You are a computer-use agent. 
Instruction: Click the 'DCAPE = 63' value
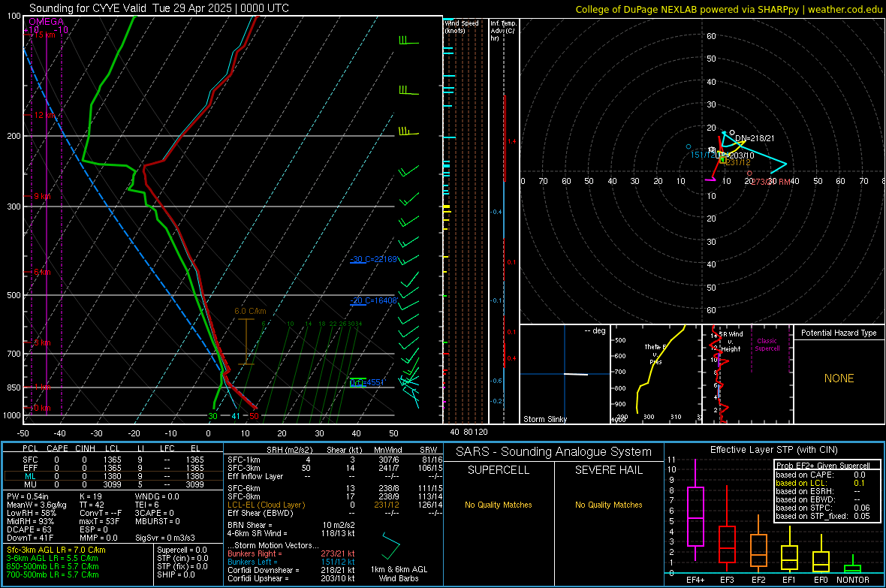(x=29, y=529)
